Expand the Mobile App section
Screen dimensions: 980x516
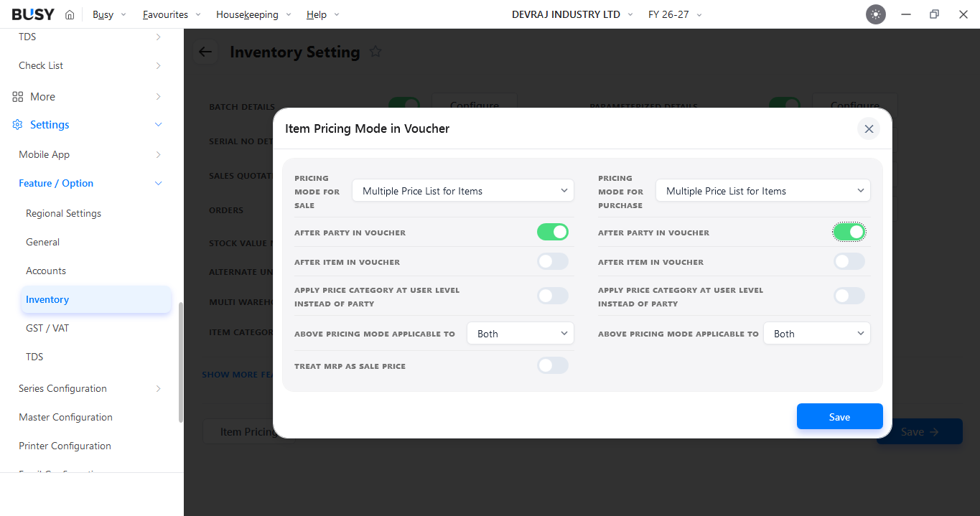159,155
